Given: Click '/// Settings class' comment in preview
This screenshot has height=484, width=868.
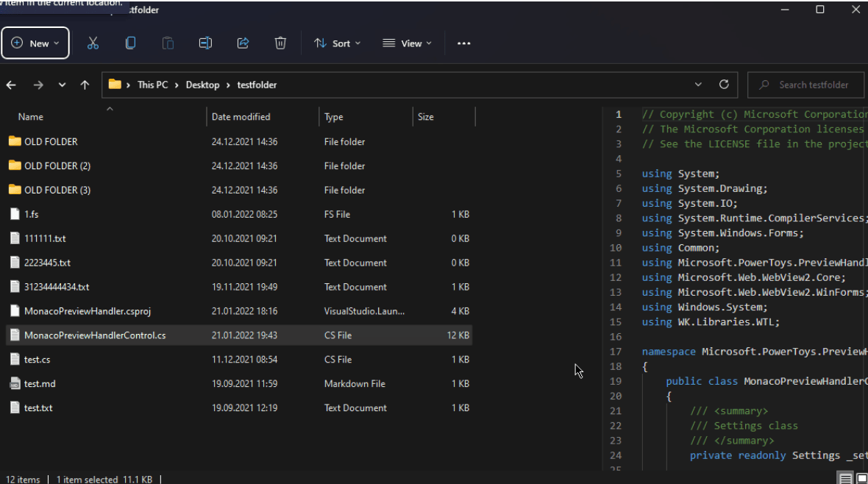Looking at the screenshot, I should [744, 425].
